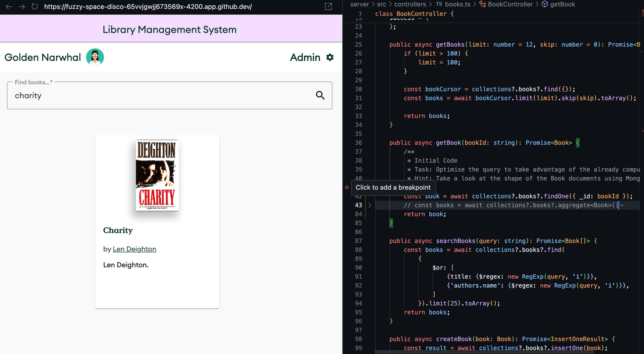Viewport: 644px width, 354px height.
Task: Click the browser URL address bar
Action: [148, 7]
